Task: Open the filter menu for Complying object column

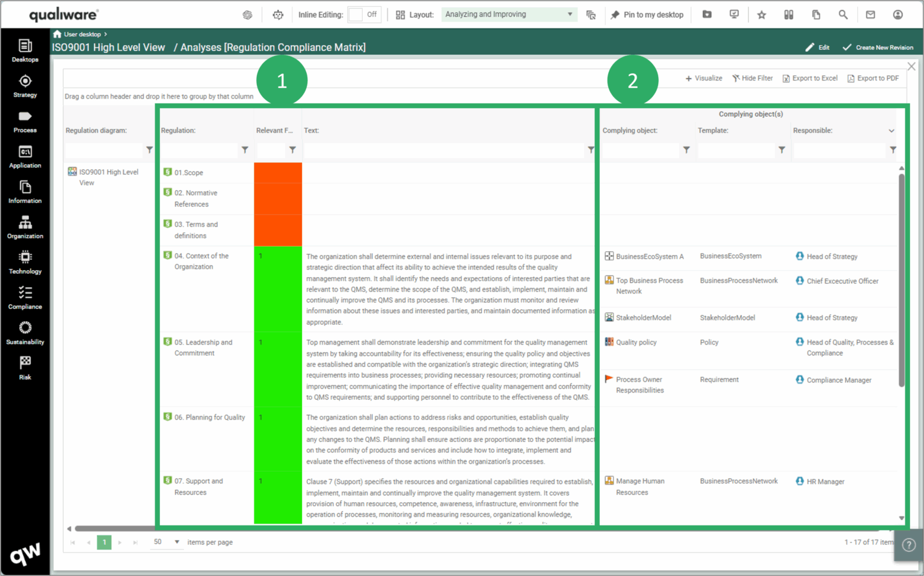Action: (x=686, y=150)
